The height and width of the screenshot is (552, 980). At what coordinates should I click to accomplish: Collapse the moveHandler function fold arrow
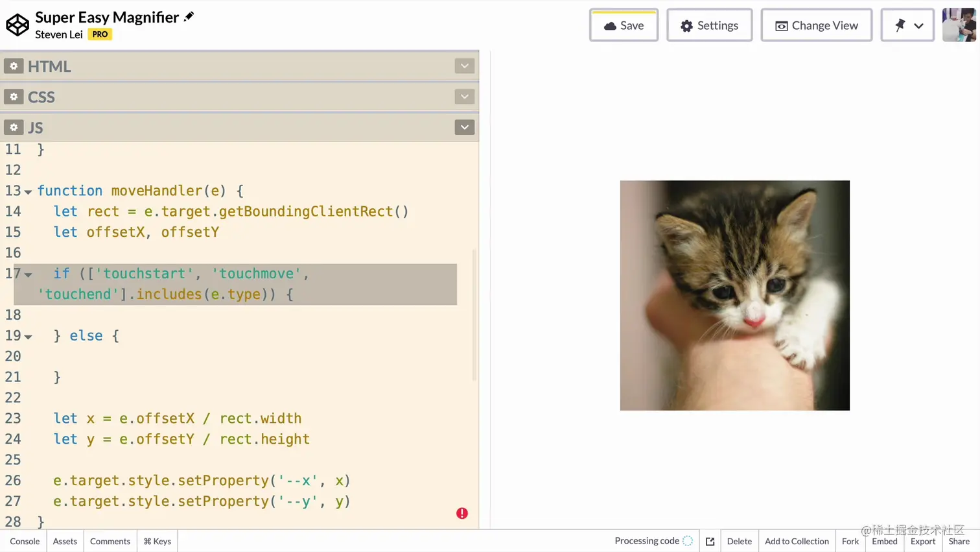[28, 192]
